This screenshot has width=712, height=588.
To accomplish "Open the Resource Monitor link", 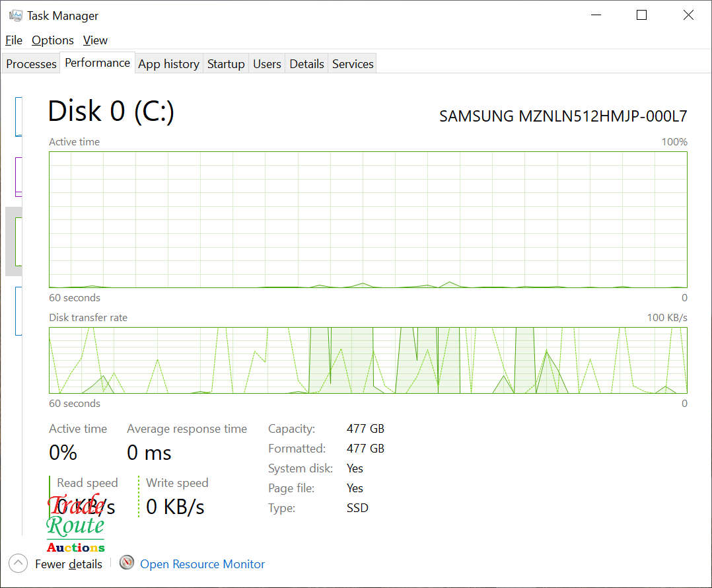I will 202,564.
